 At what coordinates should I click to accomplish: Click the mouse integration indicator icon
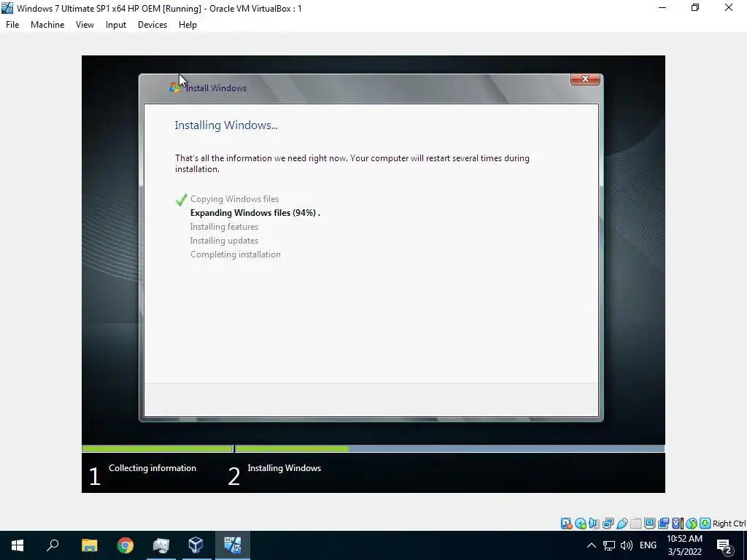pyautogui.click(x=692, y=524)
